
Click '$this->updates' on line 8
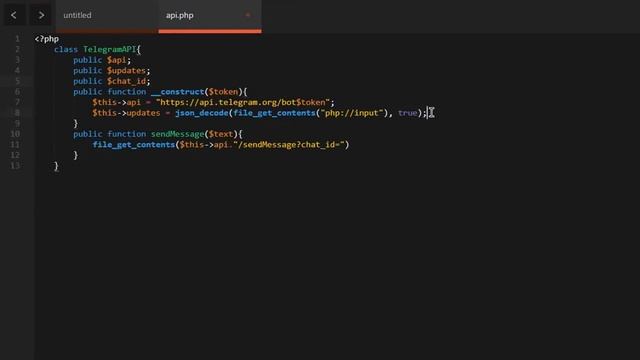pyautogui.click(x=126, y=113)
